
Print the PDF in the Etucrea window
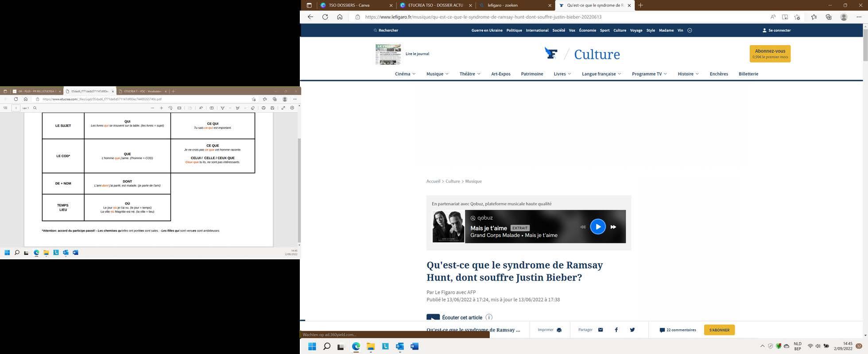pyautogui.click(x=263, y=108)
